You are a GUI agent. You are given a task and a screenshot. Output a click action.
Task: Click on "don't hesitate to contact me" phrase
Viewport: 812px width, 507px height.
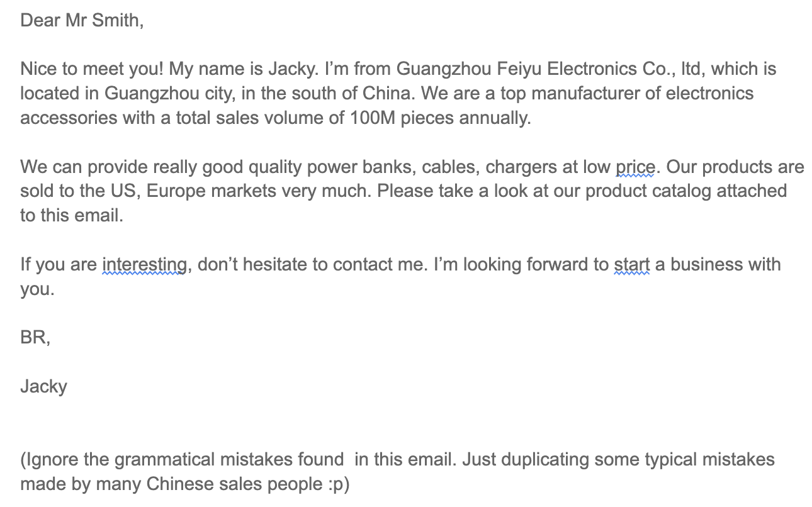tap(312, 265)
